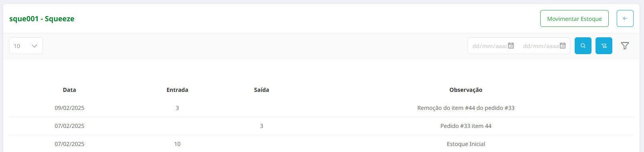The image size is (644, 152).
Task: Go back using the left arrow button
Action: [625, 18]
